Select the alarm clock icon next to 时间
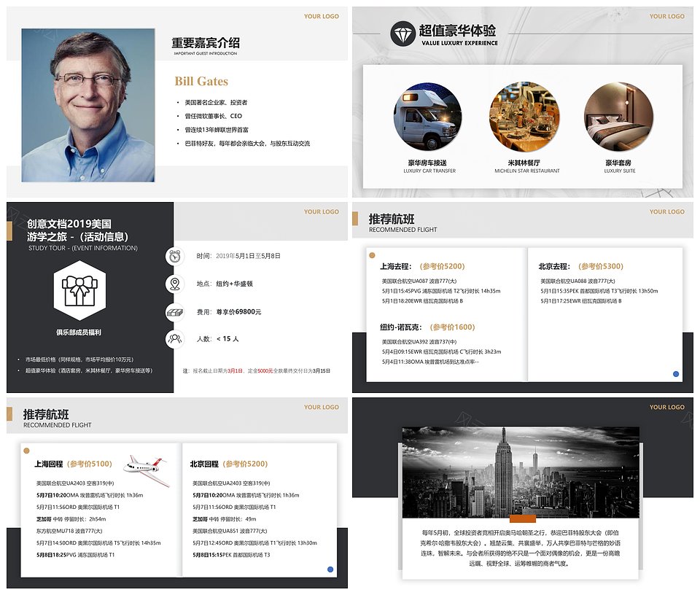The width and height of the screenshot is (700, 595). pyautogui.click(x=174, y=256)
